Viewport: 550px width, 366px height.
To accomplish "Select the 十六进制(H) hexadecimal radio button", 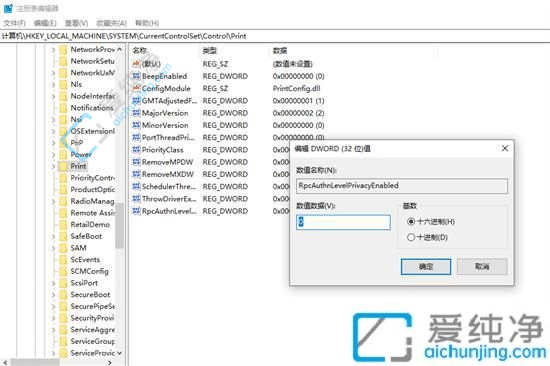I will click(411, 221).
